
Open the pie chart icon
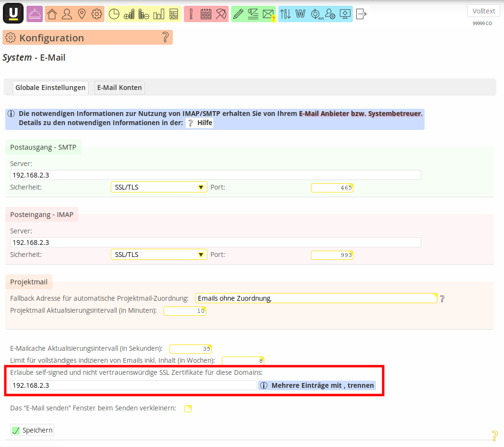pos(114,14)
